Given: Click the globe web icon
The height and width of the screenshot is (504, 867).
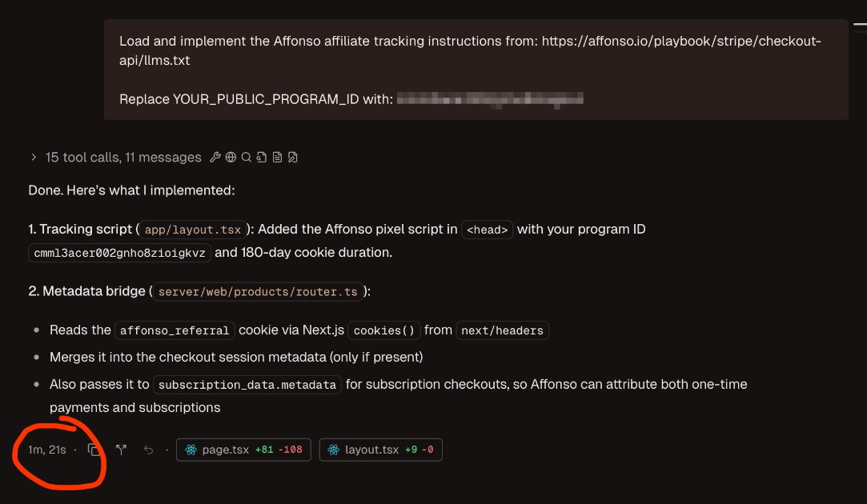Looking at the screenshot, I should [231, 158].
